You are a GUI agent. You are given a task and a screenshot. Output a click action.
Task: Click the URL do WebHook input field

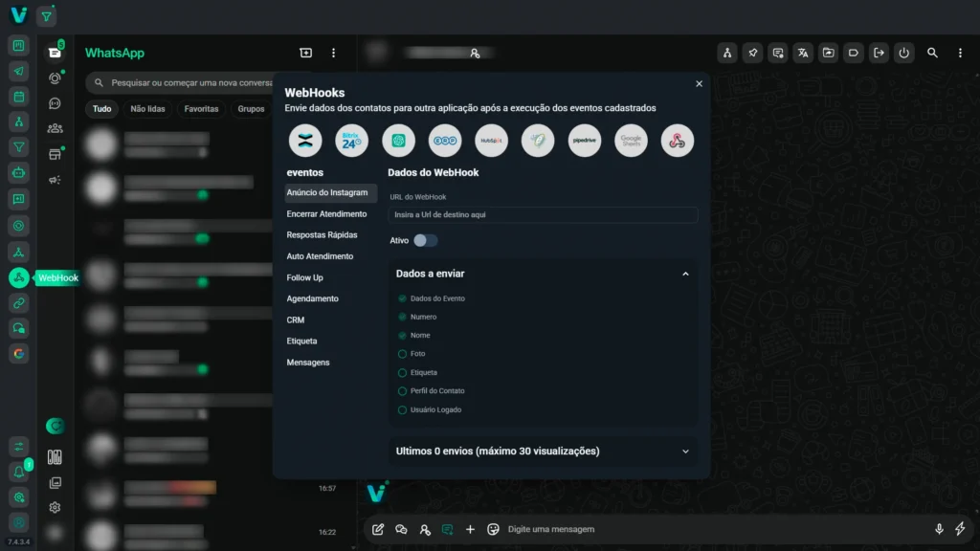click(x=543, y=215)
